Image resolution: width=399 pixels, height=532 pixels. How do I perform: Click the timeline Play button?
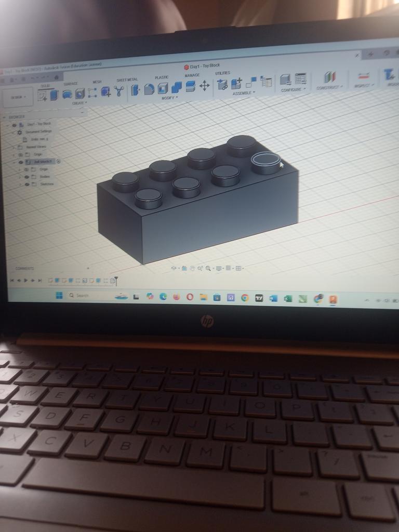coord(26,281)
